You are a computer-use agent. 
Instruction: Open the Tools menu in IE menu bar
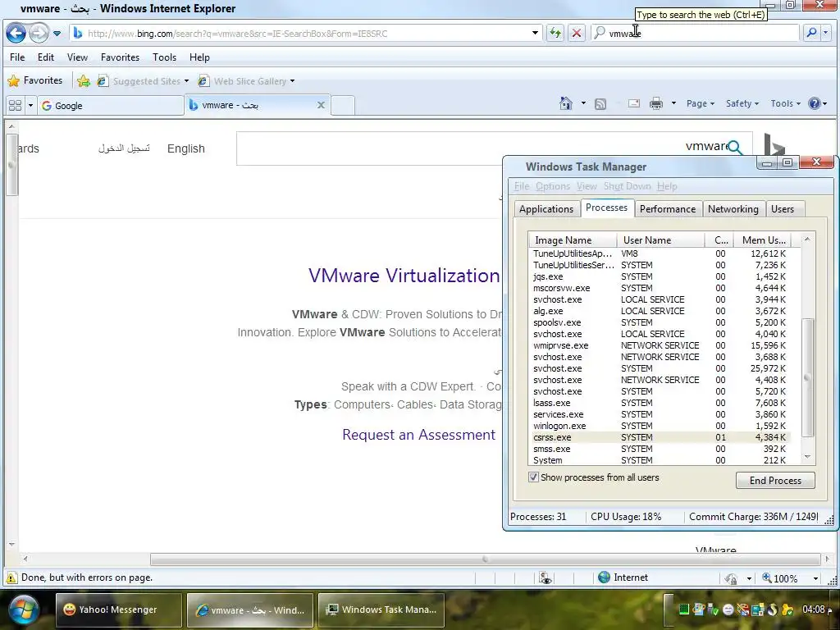(x=164, y=57)
